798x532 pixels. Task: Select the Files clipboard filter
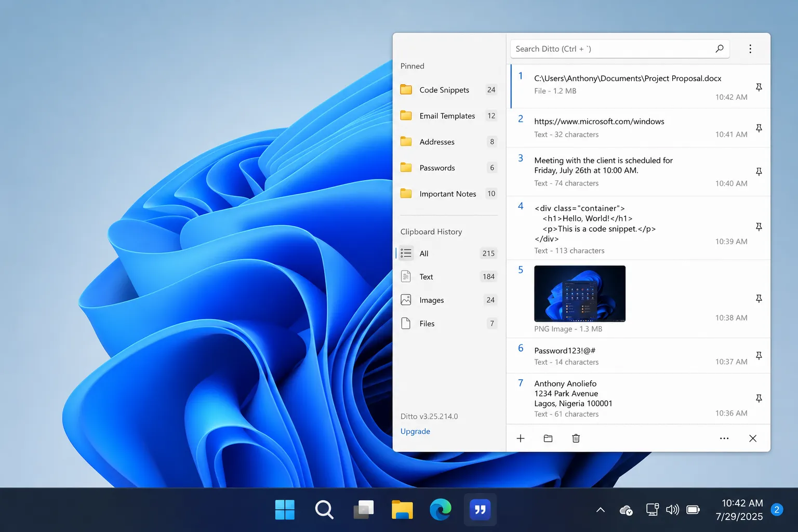pos(449,324)
